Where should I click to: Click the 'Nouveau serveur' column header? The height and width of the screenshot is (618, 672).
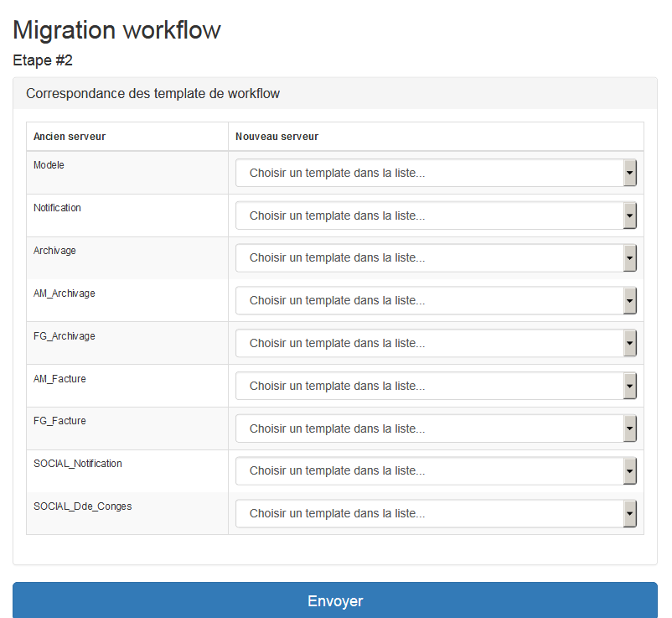pyautogui.click(x=277, y=137)
